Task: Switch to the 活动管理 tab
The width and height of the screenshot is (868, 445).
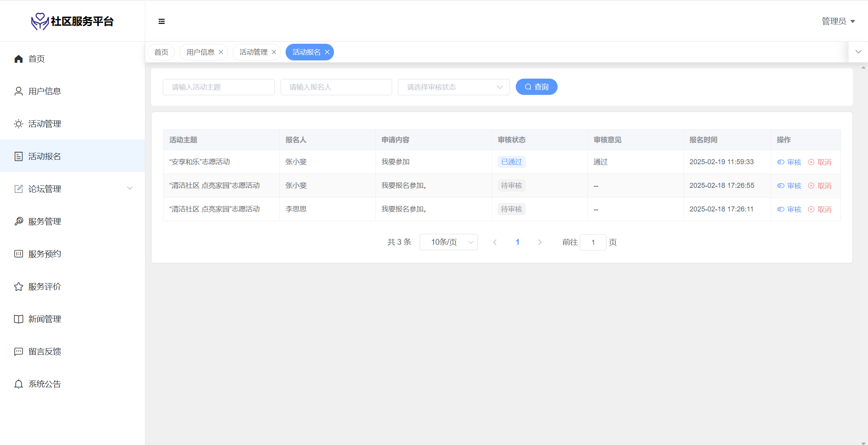Action: (x=253, y=52)
